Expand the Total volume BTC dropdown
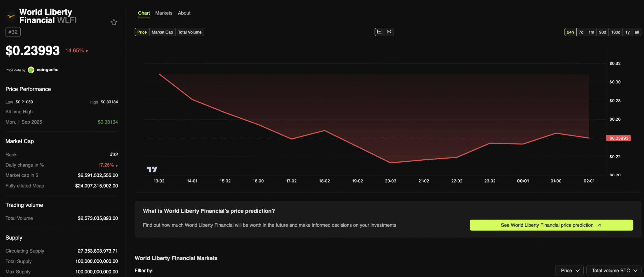 click(614, 270)
